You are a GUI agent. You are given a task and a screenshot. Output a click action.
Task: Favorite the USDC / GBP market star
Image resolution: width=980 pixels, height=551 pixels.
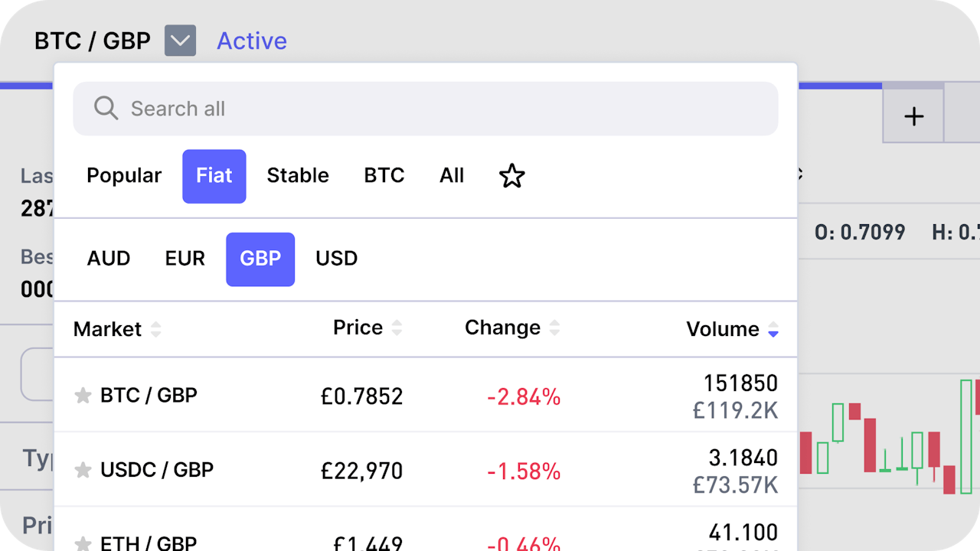click(x=82, y=470)
